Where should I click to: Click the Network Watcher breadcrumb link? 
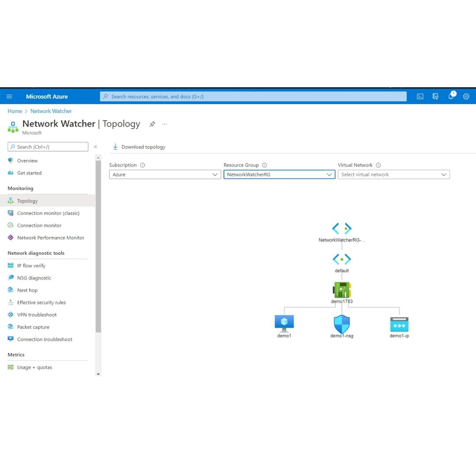51,111
